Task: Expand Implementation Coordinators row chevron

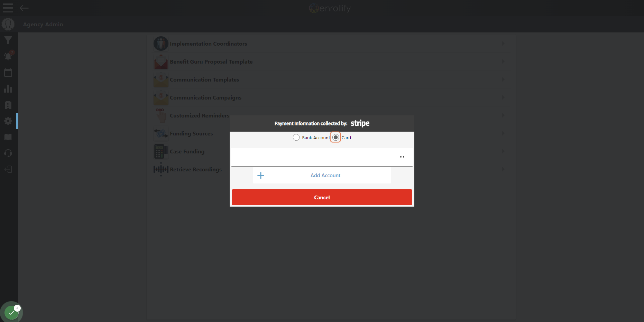Action: [503, 44]
